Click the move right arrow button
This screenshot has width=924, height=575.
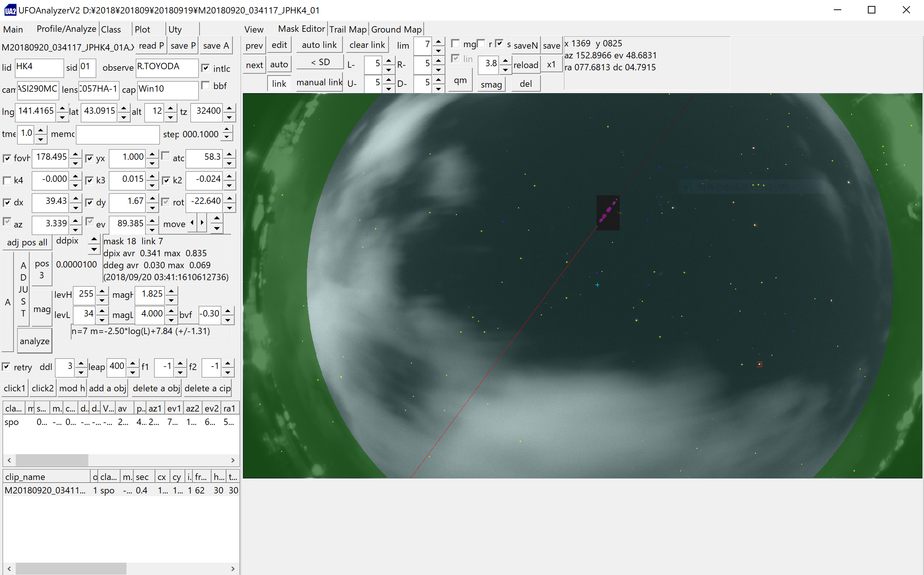(202, 223)
